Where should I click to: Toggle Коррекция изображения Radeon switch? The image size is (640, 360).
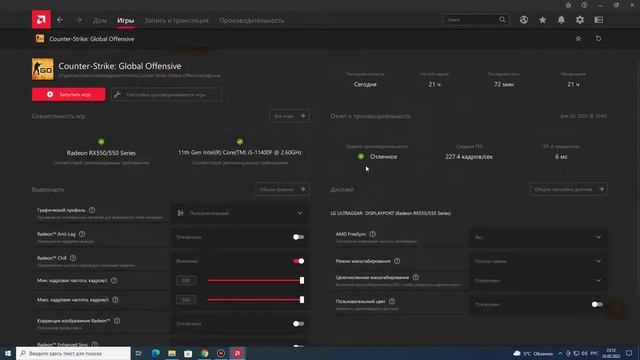(x=298, y=324)
